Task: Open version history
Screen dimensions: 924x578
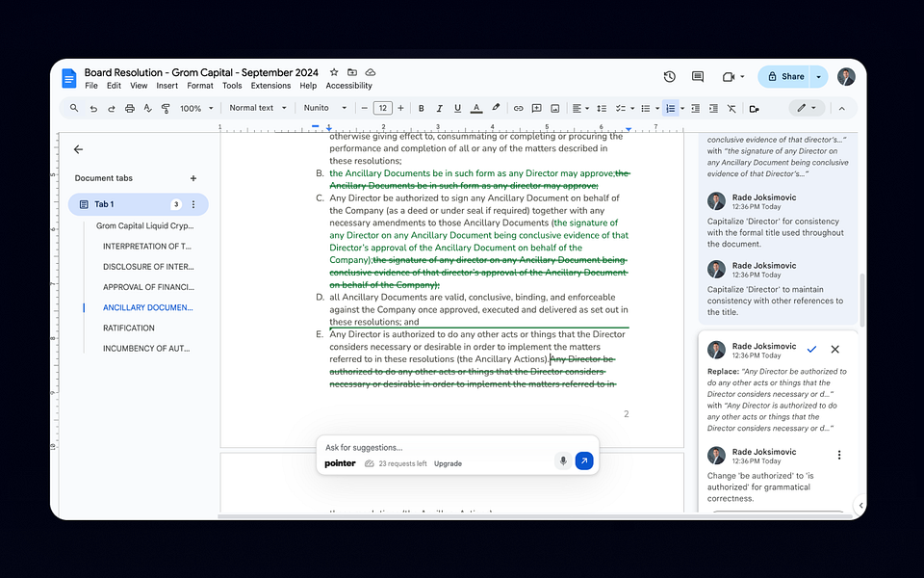Action: (x=670, y=76)
